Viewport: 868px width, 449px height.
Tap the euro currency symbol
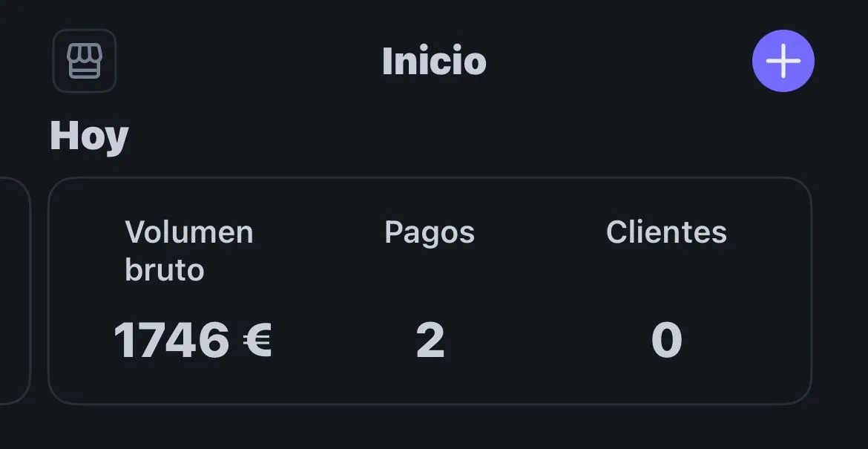[257, 340]
